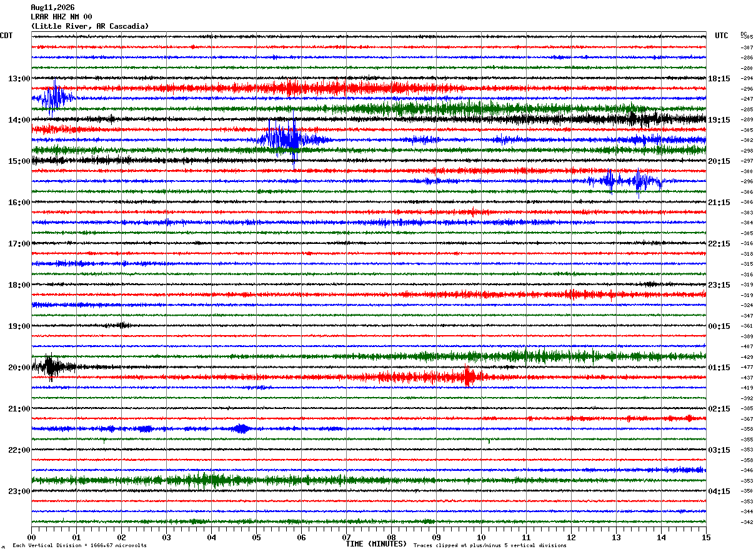
Task: Click the TIME (MINUTES) axis title
Action: click(376, 544)
